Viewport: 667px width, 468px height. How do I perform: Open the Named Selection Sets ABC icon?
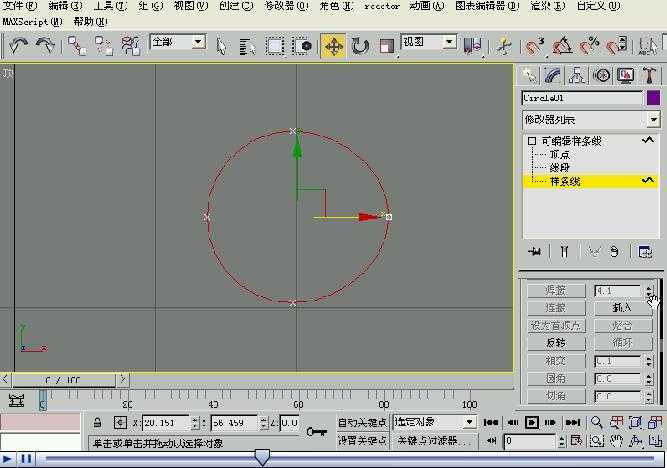pos(648,46)
